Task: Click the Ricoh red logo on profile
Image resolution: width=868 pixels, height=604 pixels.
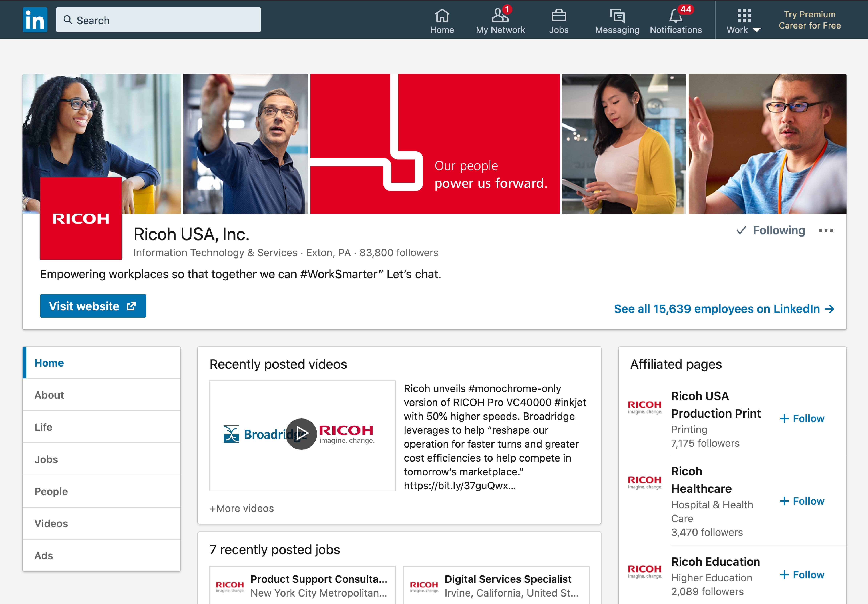Action: 81,218
